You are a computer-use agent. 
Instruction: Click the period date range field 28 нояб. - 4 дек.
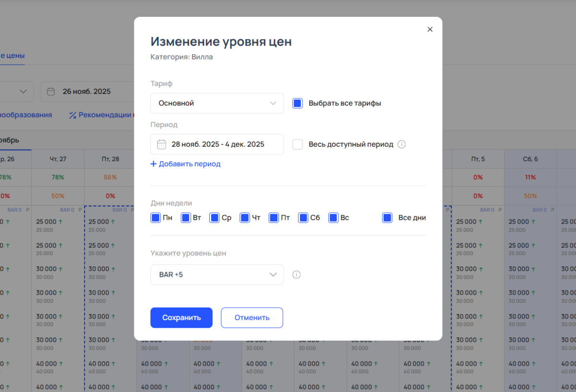pyautogui.click(x=217, y=144)
